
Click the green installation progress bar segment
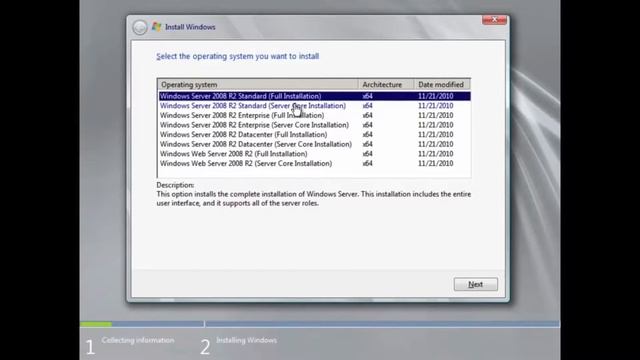pyautogui.click(x=96, y=324)
